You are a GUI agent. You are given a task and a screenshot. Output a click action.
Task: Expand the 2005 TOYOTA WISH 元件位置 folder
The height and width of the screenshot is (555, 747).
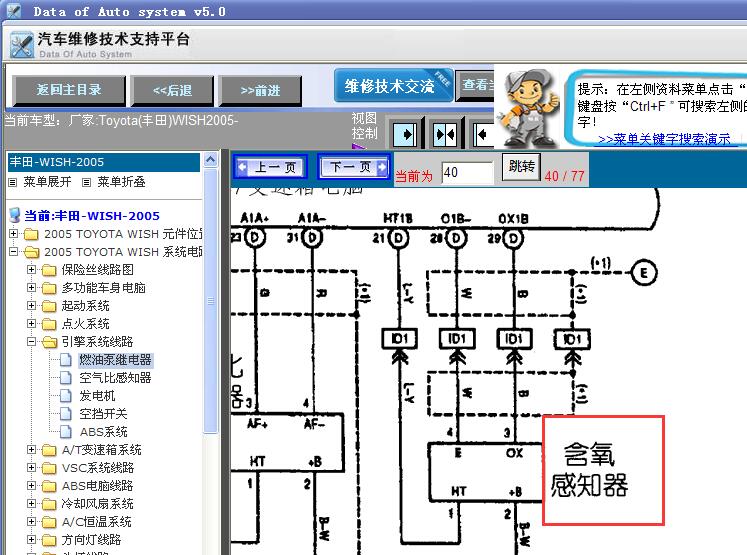[x=13, y=233]
